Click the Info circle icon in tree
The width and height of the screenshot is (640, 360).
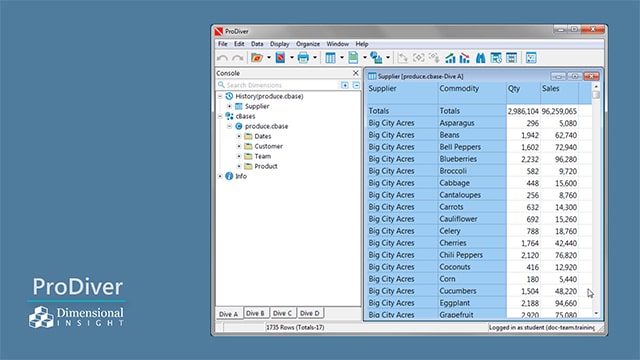pyautogui.click(x=229, y=176)
